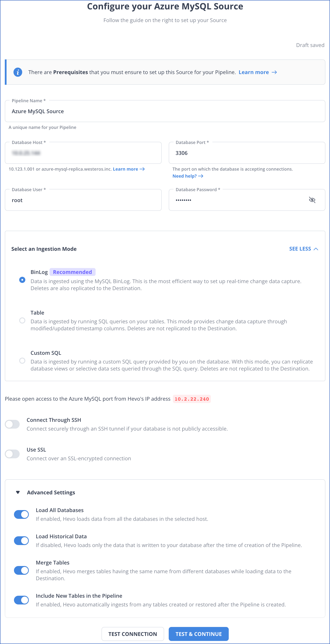Viewport: 330px width, 644px height.
Task: Click the TEST CONNECTION button
Action: [x=133, y=634]
